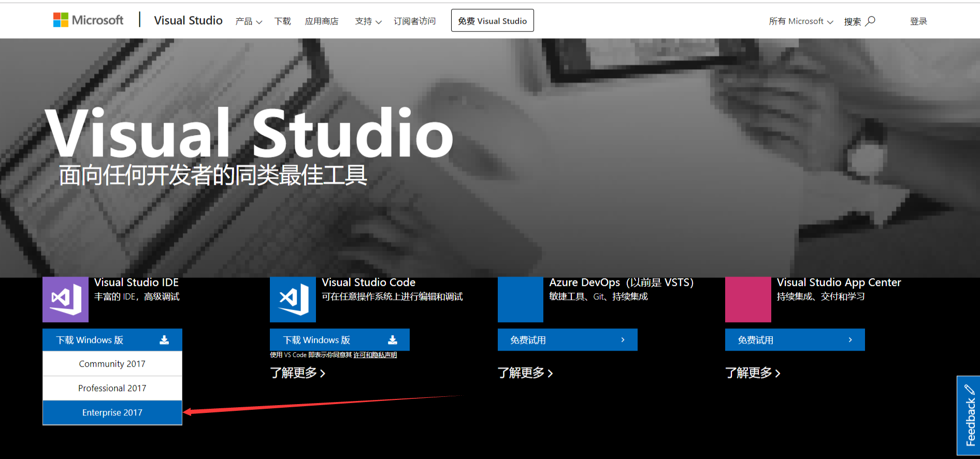Click the 免费 Visual Studio button
Image resolution: width=980 pixels, height=459 pixels.
[492, 21]
